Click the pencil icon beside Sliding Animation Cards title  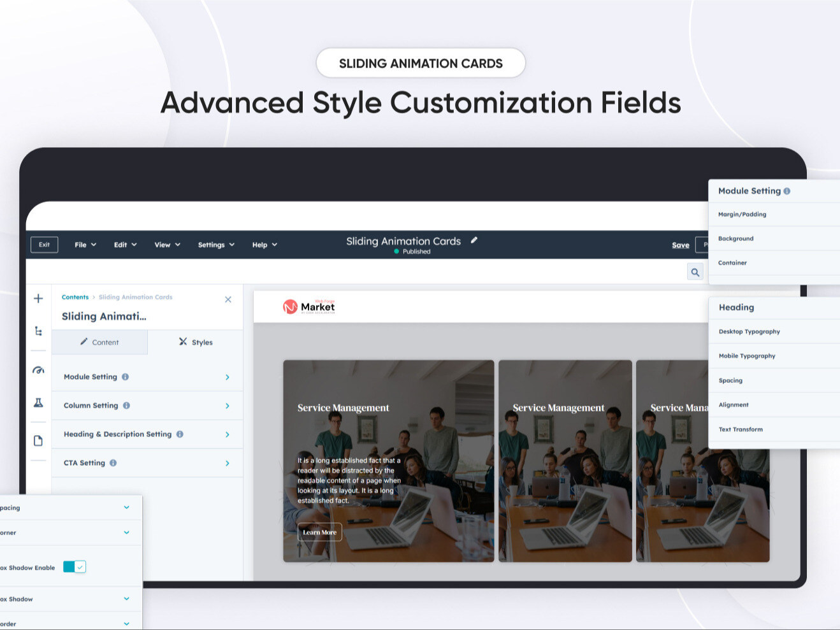coord(474,240)
